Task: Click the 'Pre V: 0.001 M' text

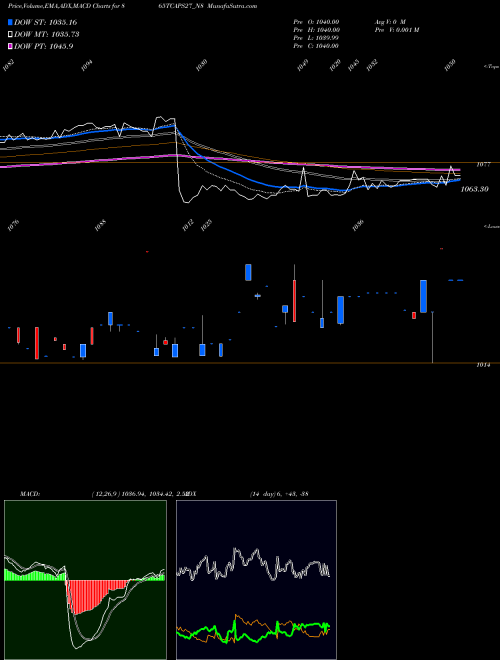Action: click(x=397, y=30)
